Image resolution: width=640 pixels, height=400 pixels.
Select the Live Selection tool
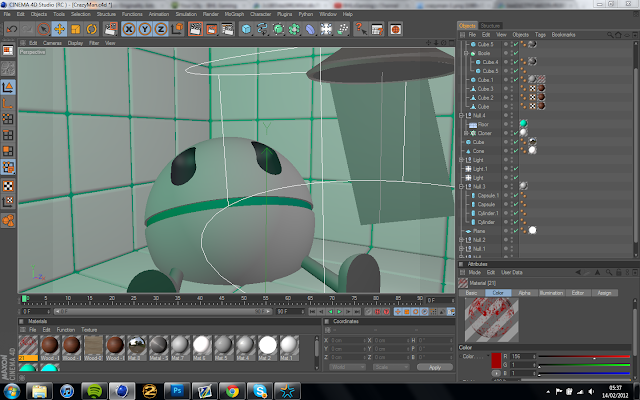click(43, 29)
